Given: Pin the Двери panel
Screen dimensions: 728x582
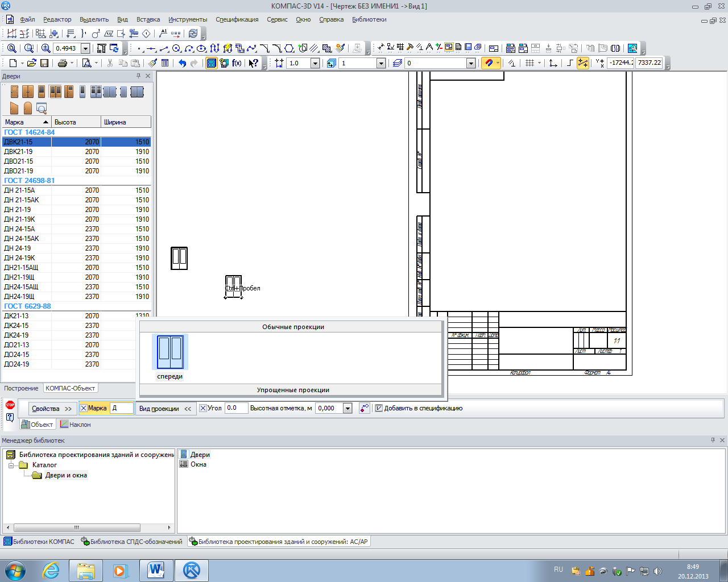Looking at the screenshot, I should pos(138,76).
